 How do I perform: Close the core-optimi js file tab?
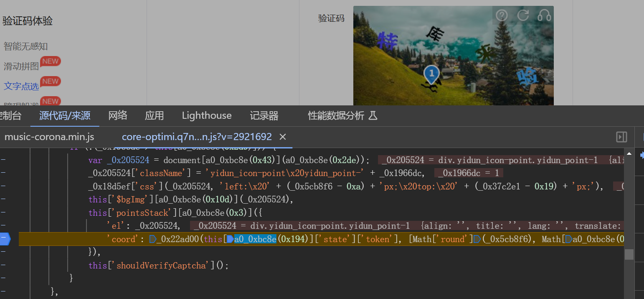283,137
